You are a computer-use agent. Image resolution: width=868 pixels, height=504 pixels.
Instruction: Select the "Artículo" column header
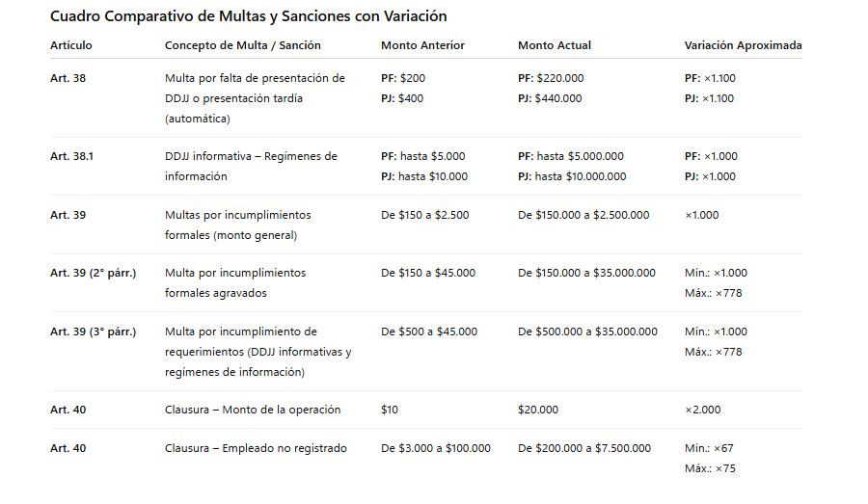point(71,45)
